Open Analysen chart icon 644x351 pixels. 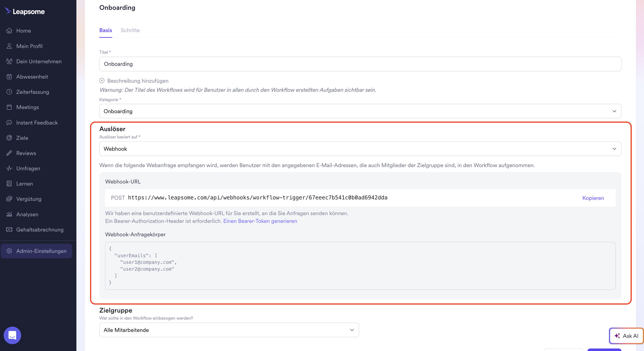(x=9, y=214)
